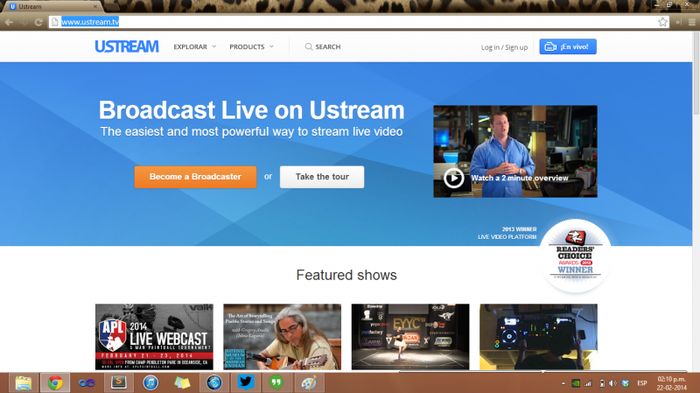The height and width of the screenshot is (393, 700).
Task: Click the green NVIDIA tray icon
Action: [576, 383]
